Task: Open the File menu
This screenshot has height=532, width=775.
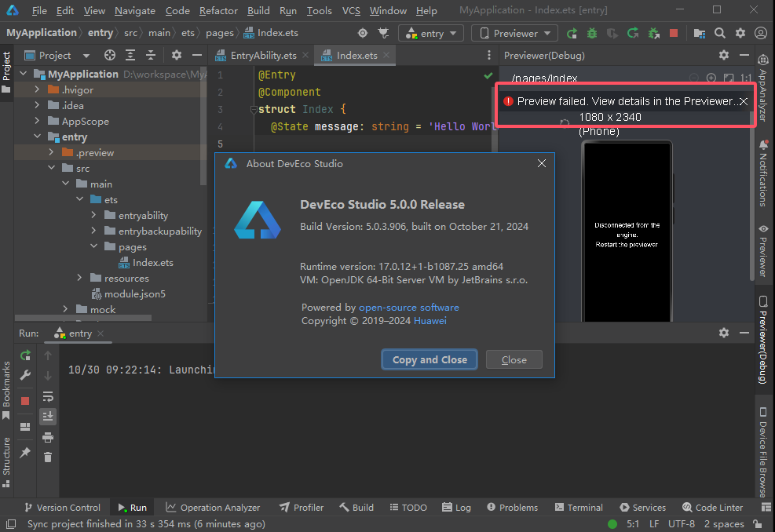Action: (39, 10)
